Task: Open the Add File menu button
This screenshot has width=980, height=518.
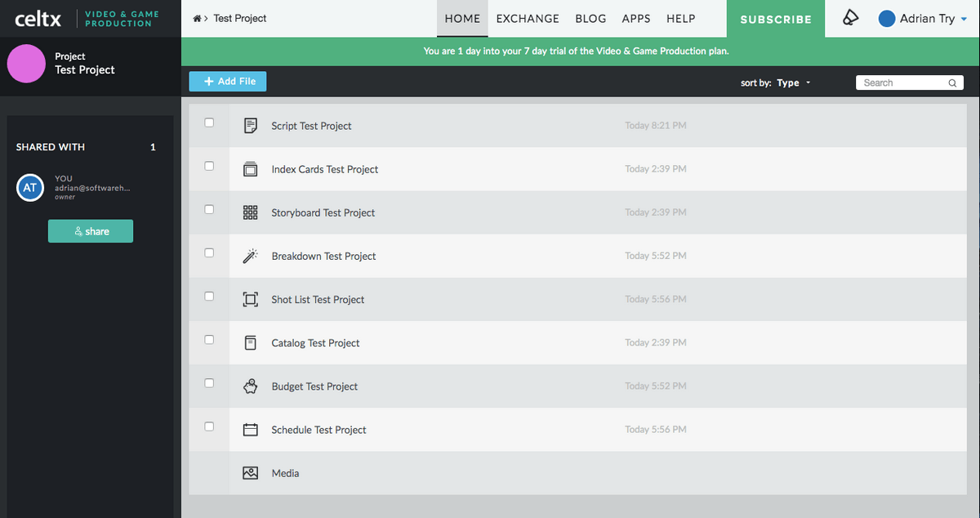Action: tap(228, 82)
